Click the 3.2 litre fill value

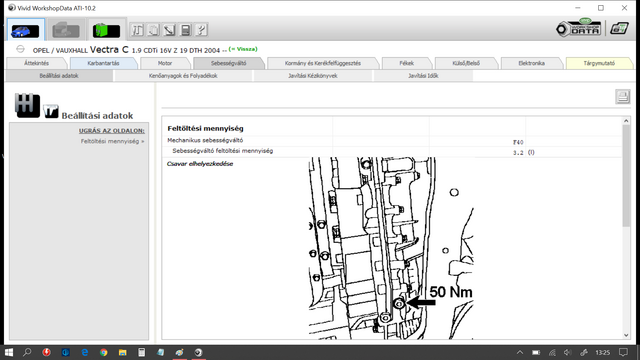tap(518, 153)
